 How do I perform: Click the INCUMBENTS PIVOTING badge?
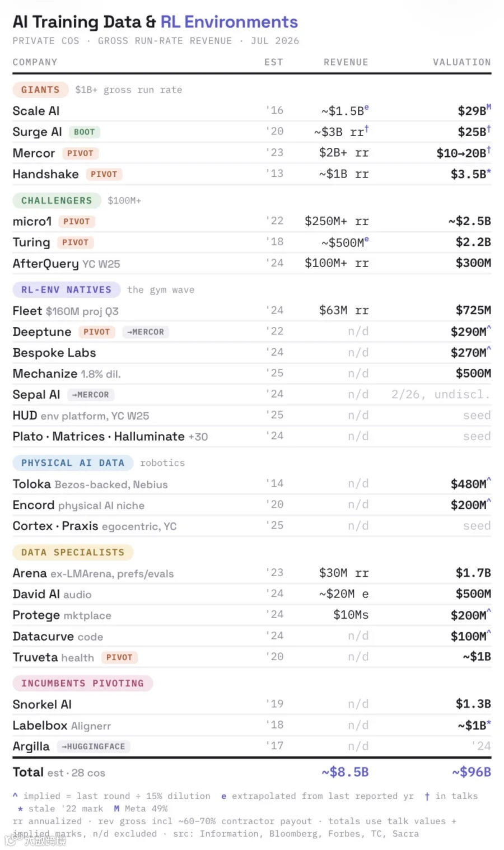[x=82, y=683]
